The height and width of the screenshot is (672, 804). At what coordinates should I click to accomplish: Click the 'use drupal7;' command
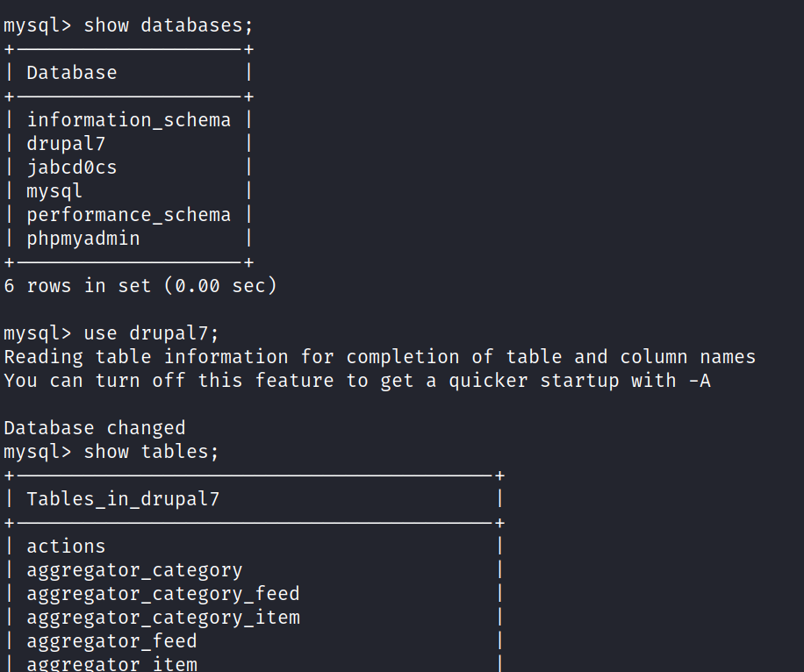[151, 333]
